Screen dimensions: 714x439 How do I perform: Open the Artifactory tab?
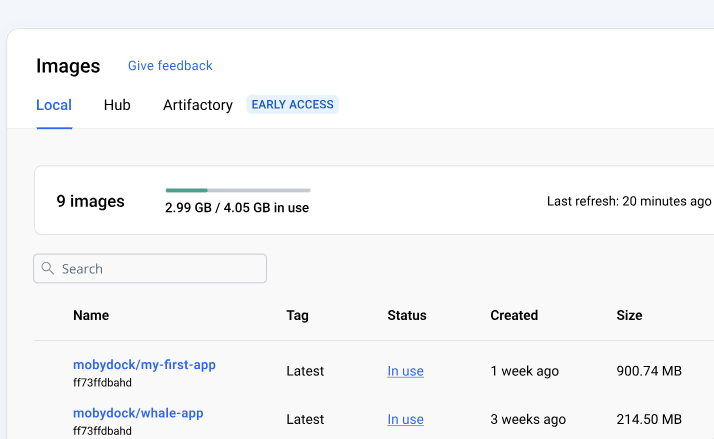[x=198, y=105]
